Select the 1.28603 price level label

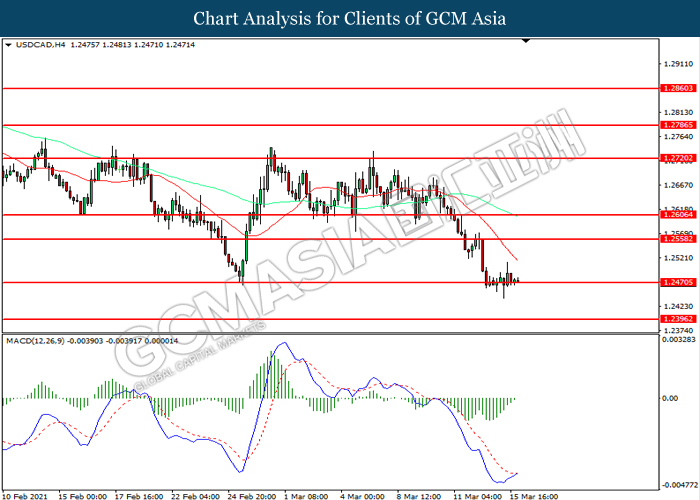click(x=679, y=88)
